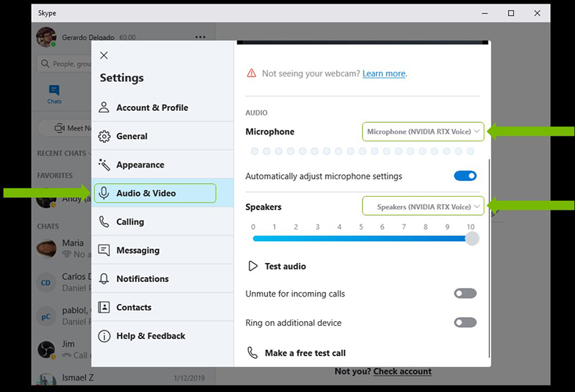Disable automatically adjust microphone settings
Screen dimensions: 575x392
point(465,176)
